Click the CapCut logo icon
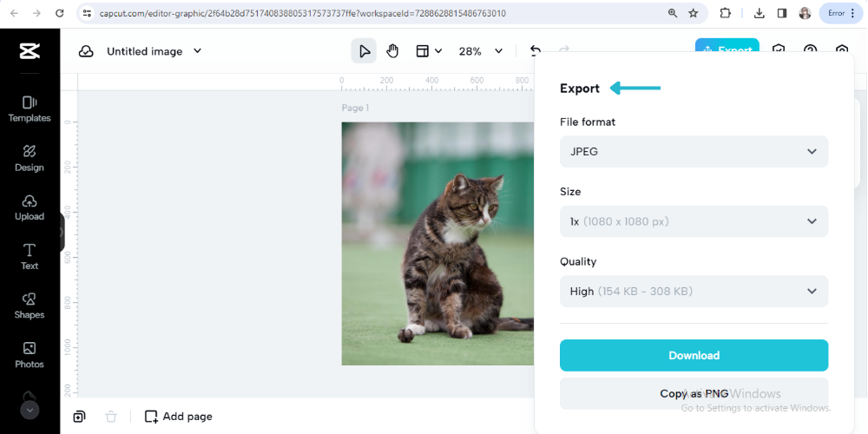 point(30,51)
